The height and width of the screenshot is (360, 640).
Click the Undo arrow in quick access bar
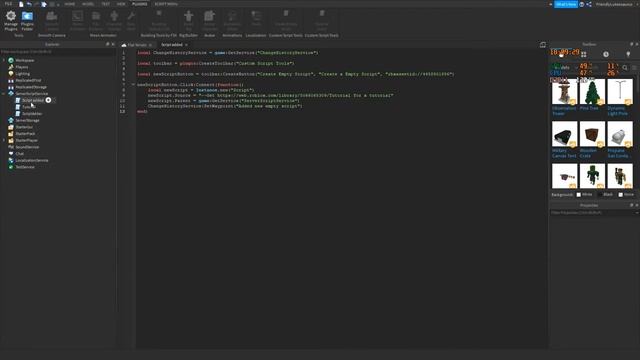29,4
